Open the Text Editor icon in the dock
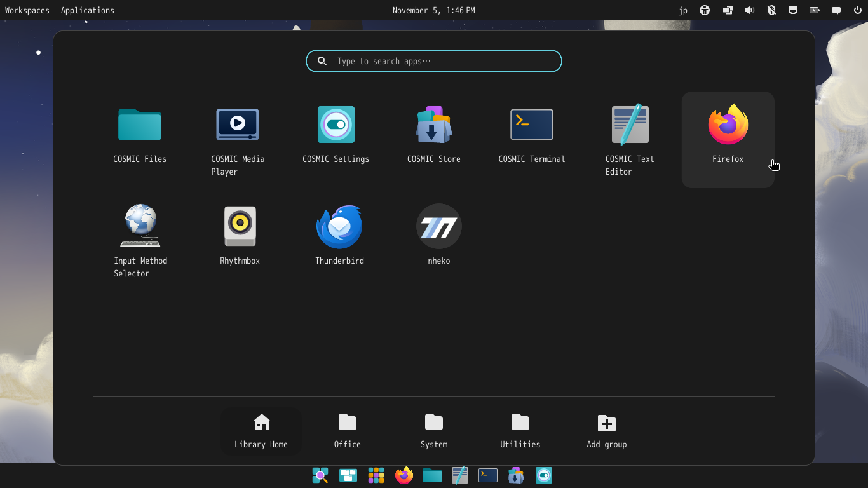The image size is (868, 488). pyautogui.click(x=460, y=475)
